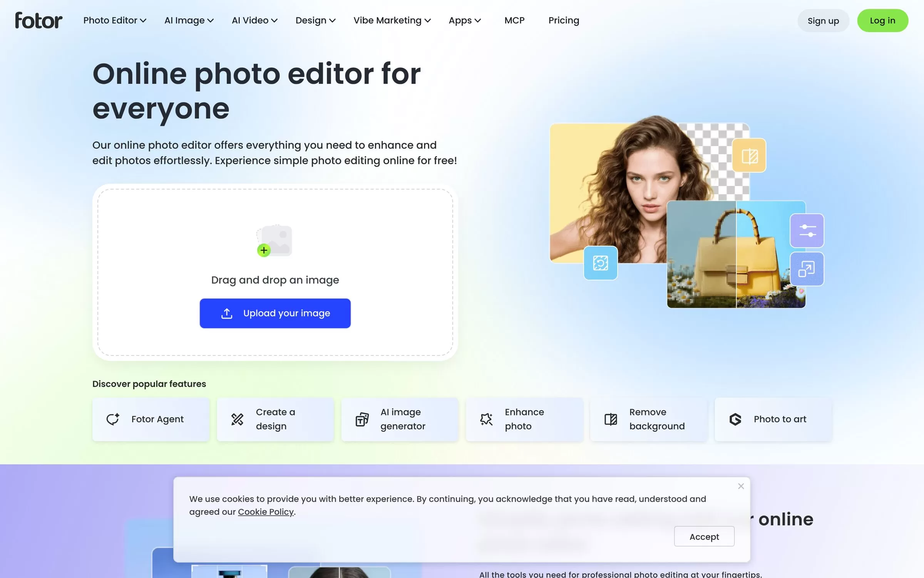Open the Apps dropdown
The height and width of the screenshot is (578, 924).
click(x=465, y=20)
